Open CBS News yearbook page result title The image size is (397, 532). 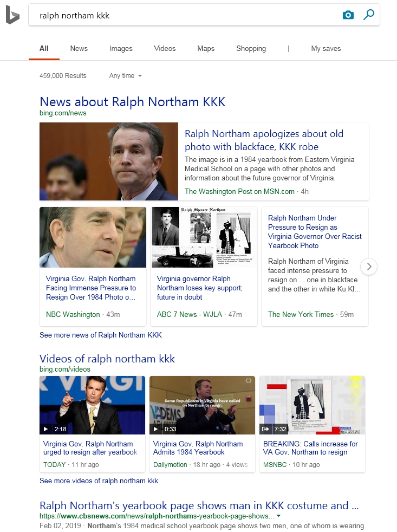pos(199,505)
